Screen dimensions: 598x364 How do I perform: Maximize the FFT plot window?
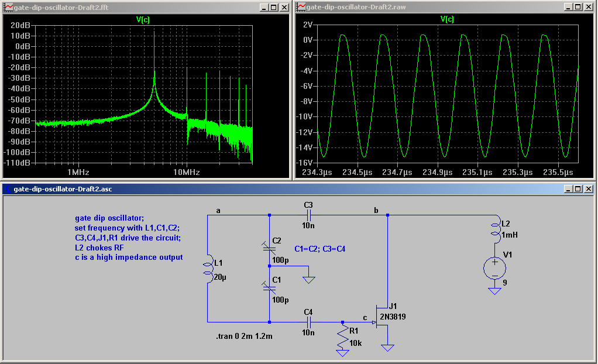[274, 7]
